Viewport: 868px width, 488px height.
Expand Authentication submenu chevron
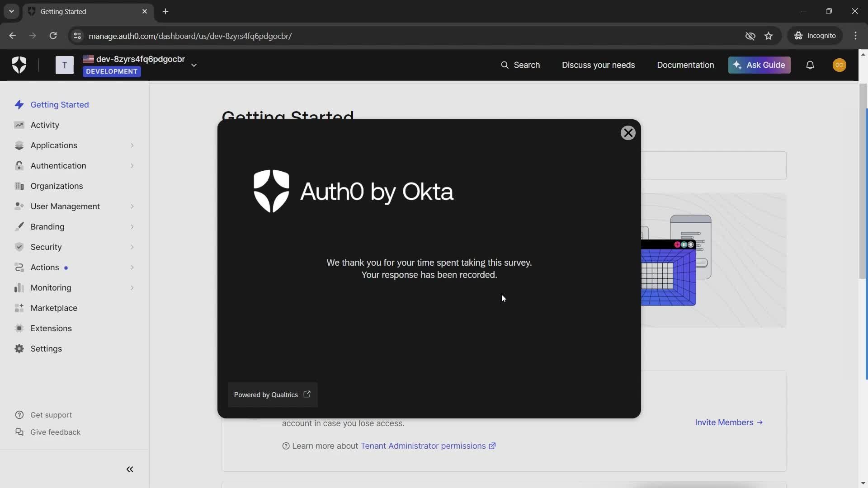[x=132, y=165]
